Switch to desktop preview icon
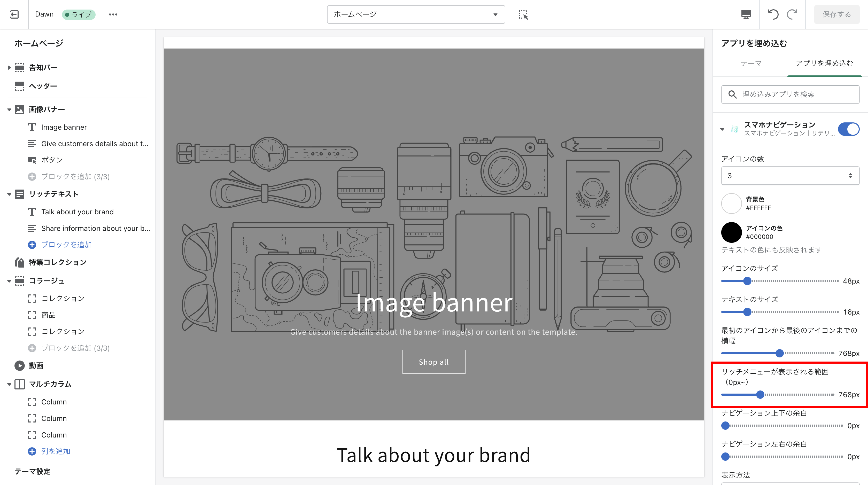Viewport: 868px width, 485px height. [x=746, y=14]
